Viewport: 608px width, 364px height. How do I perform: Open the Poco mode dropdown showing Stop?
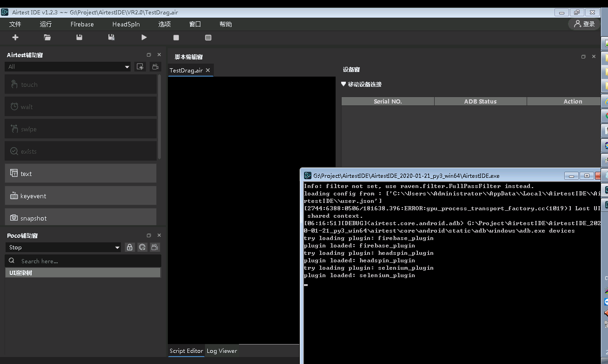63,247
